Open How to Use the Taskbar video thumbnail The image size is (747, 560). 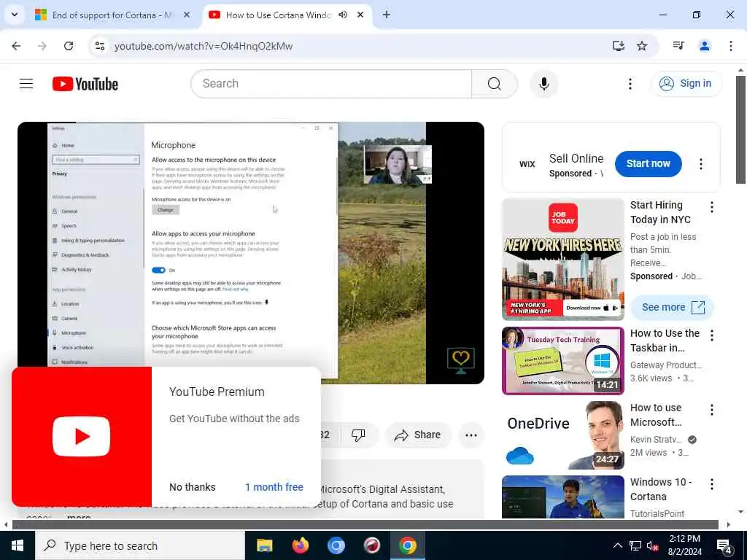562,360
